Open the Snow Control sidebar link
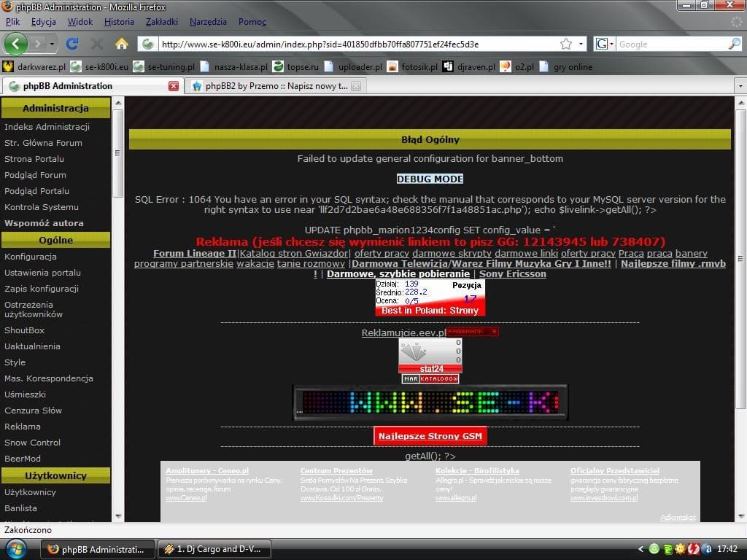This screenshot has height=560, width=747. click(32, 443)
